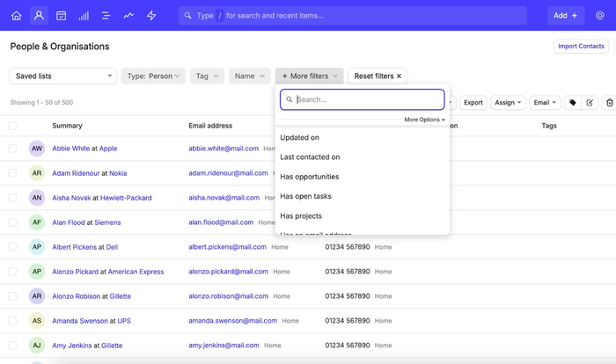Screen dimensions: 616x364
Task: Open the Name filter dropdown
Action: [249, 76]
